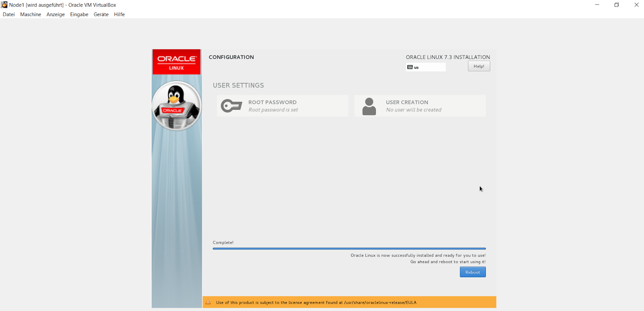Close the VirtualBox window

coord(636,5)
